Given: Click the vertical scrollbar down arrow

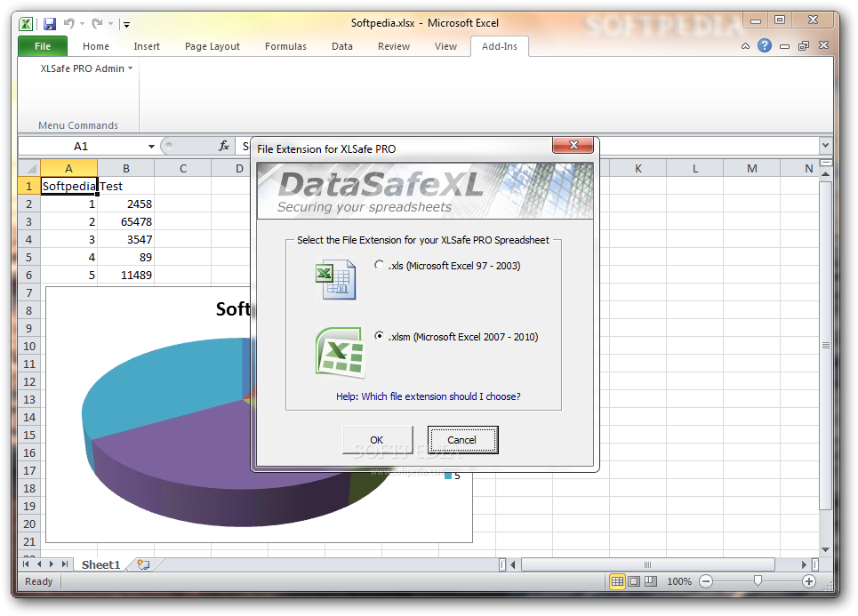Looking at the screenshot, I should (x=826, y=550).
